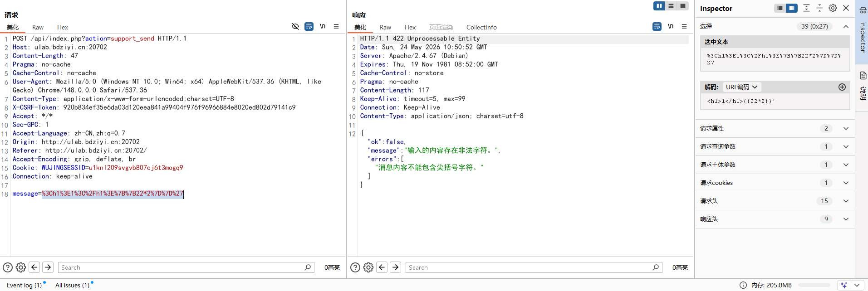Viewport: 868px width, 291px height.
Task: Close the Inspector panel
Action: click(846, 8)
